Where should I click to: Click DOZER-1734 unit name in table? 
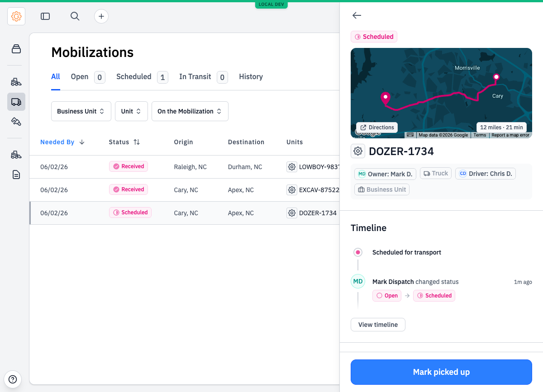[318, 213]
